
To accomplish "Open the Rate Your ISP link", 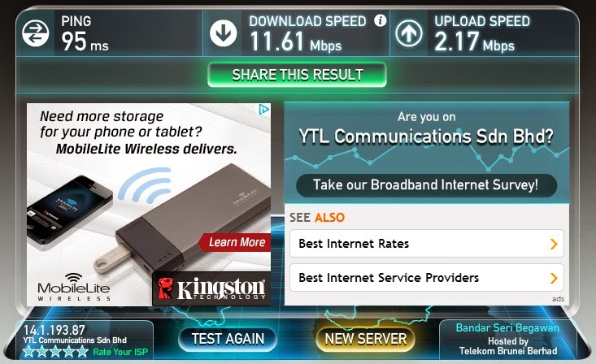I will click(x=120, y=352).
